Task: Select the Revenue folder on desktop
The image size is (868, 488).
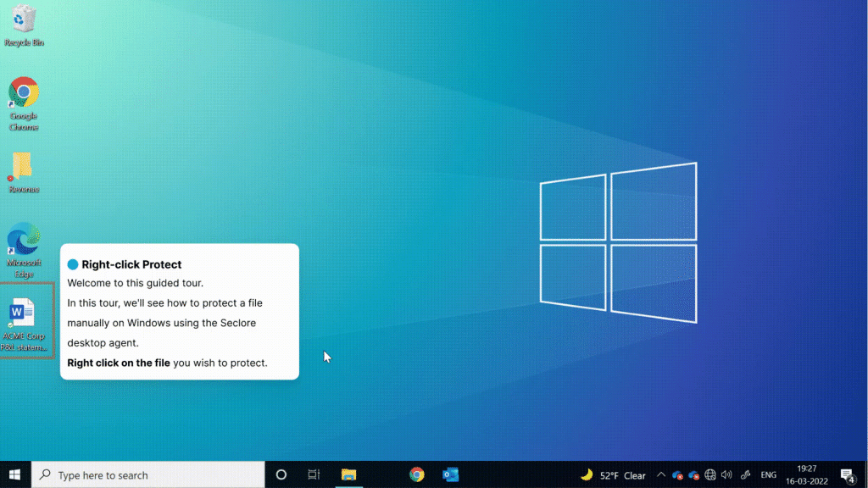Action: (x=23, y=173)
